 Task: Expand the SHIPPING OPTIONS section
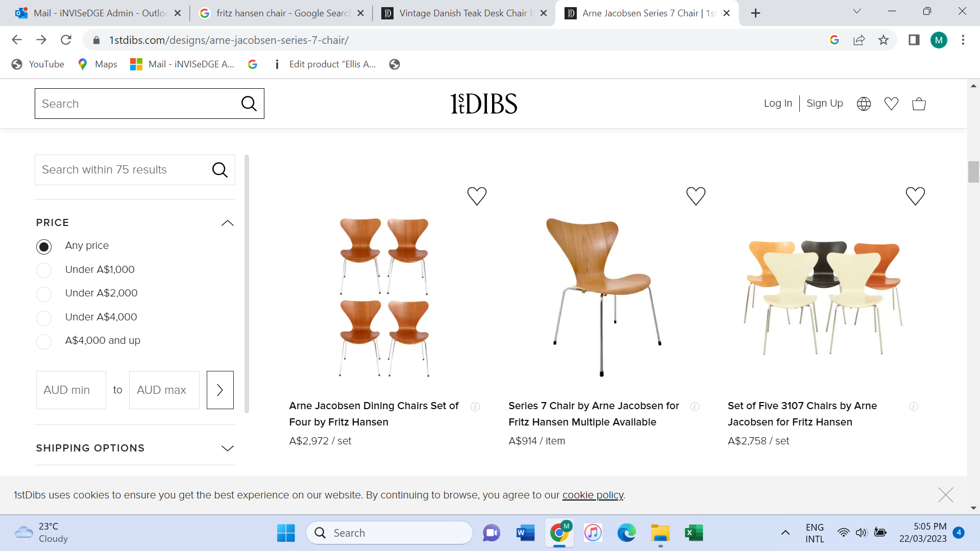pyautogui.click(x=228, y=448)
